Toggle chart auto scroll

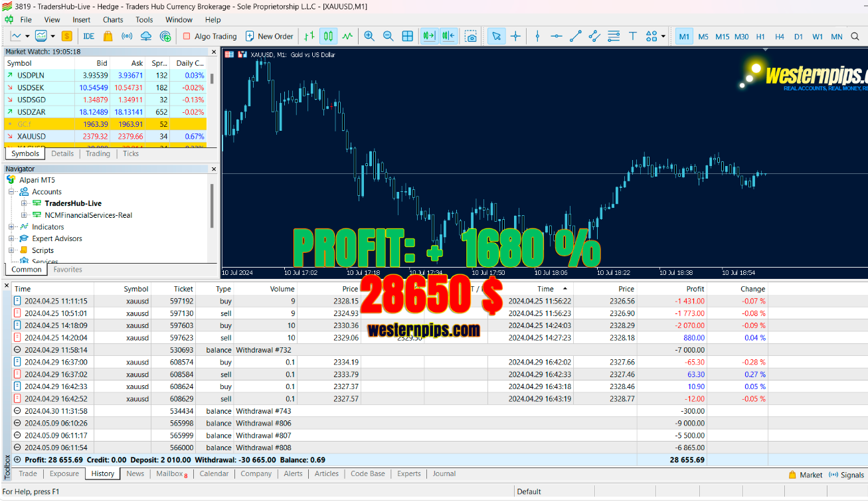click(429, 36)
